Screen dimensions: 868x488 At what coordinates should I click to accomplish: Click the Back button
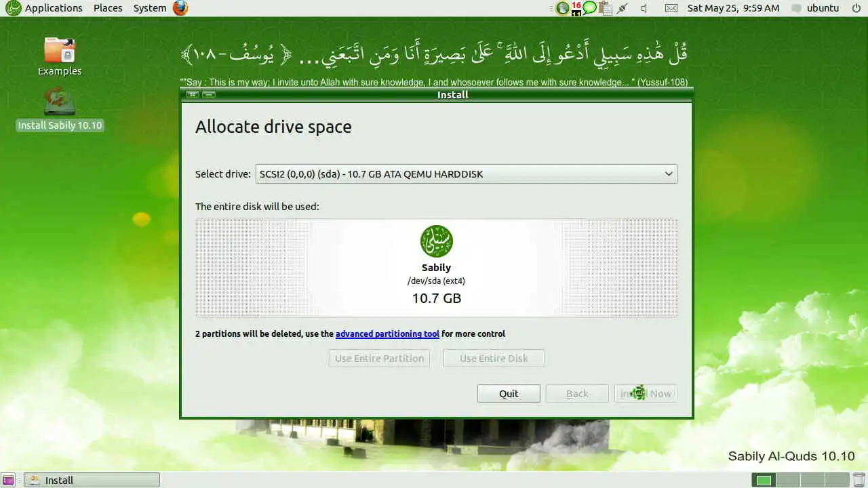tap(577, 393)
